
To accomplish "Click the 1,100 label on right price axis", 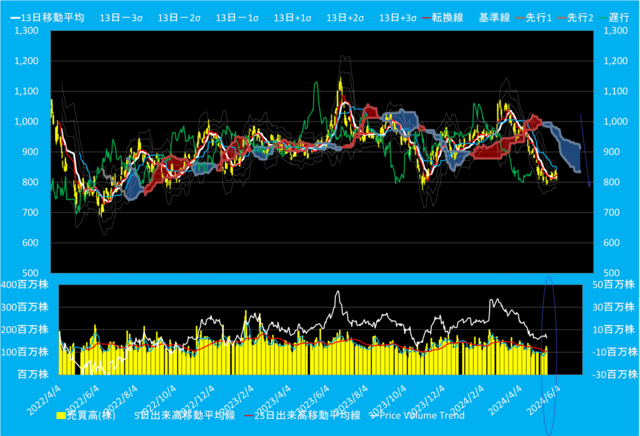I will tap(616, 91).
